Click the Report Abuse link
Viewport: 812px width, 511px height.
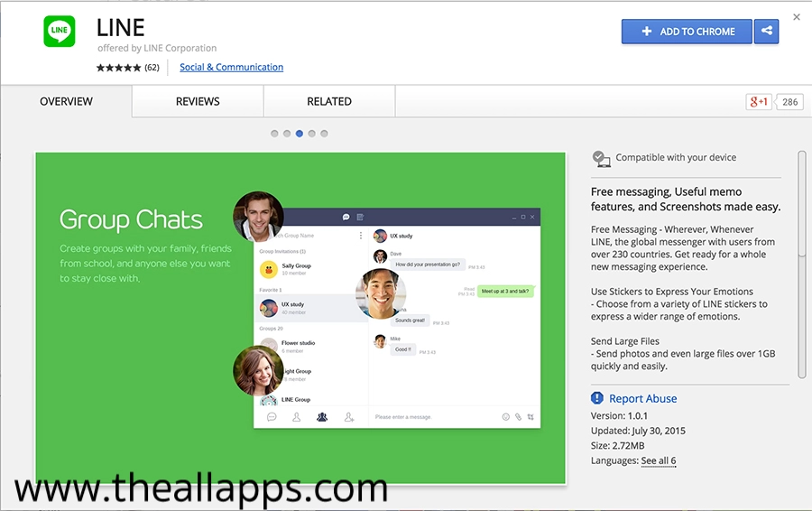click(642, 398)
